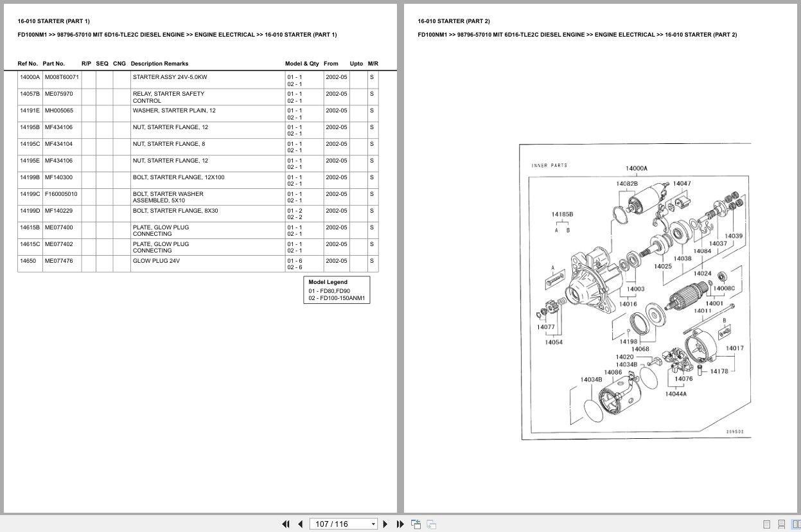
Task: Go to the first page
Action: pyautogui.click(x=286, y=524)
